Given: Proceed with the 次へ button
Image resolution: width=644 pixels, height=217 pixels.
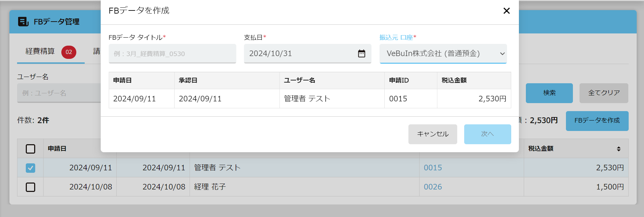Looking at the screenshot, I should [488, 134].
